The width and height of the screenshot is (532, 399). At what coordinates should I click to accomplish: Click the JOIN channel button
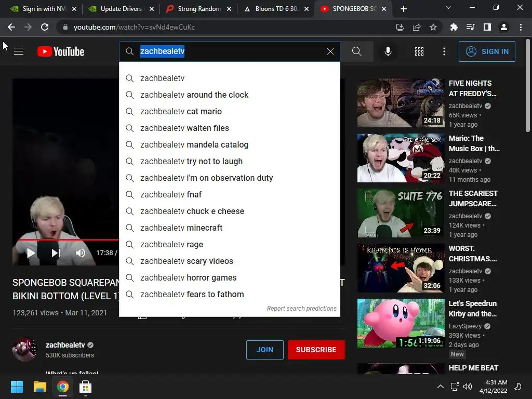click(x=264, y=350)
